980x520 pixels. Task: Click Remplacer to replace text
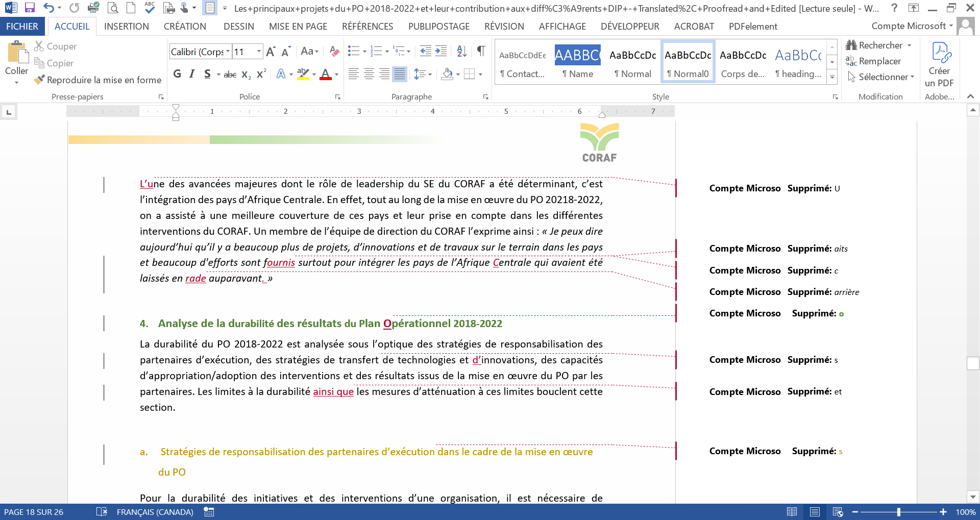click(x=874, y=61)
